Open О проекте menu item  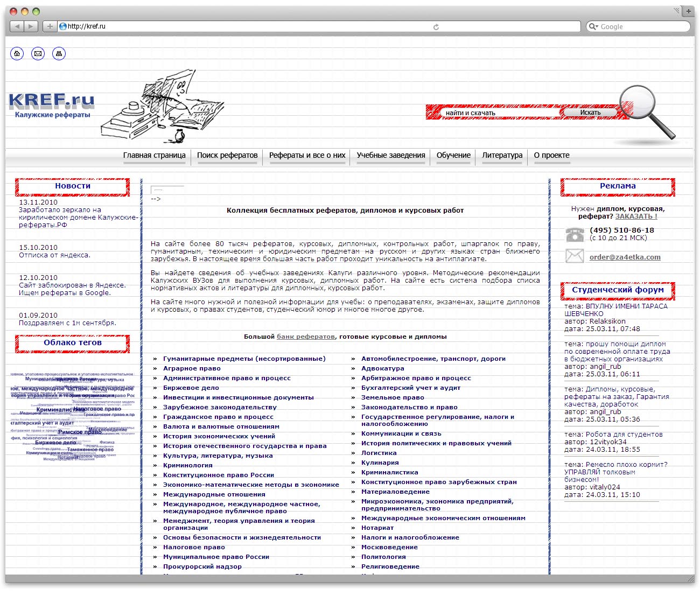[552, 155]
